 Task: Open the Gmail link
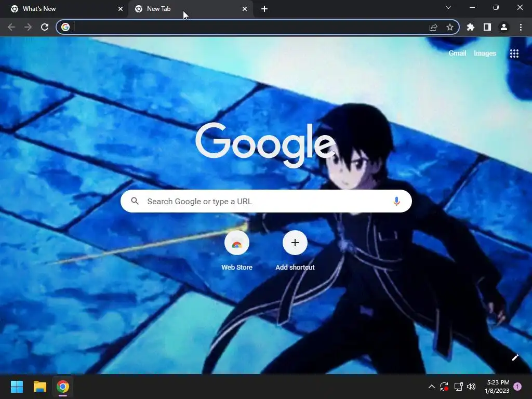pyautogui.click(x=457, y=54)
